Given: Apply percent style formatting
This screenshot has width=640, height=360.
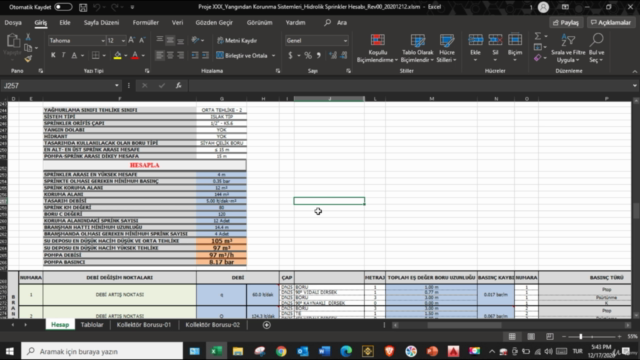Looking at the screenshot, I should click(308, 55).
